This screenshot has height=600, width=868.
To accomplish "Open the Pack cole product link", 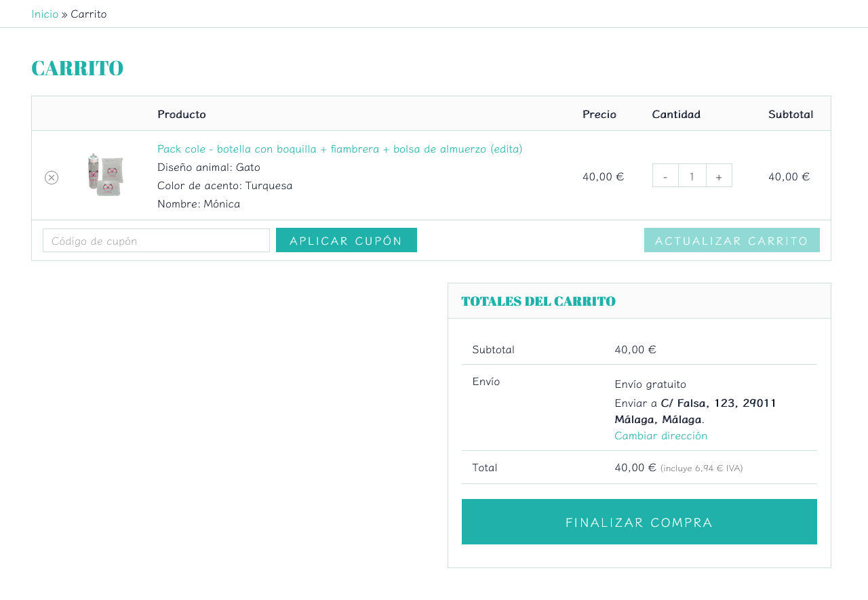I will [x=339, y=148].
